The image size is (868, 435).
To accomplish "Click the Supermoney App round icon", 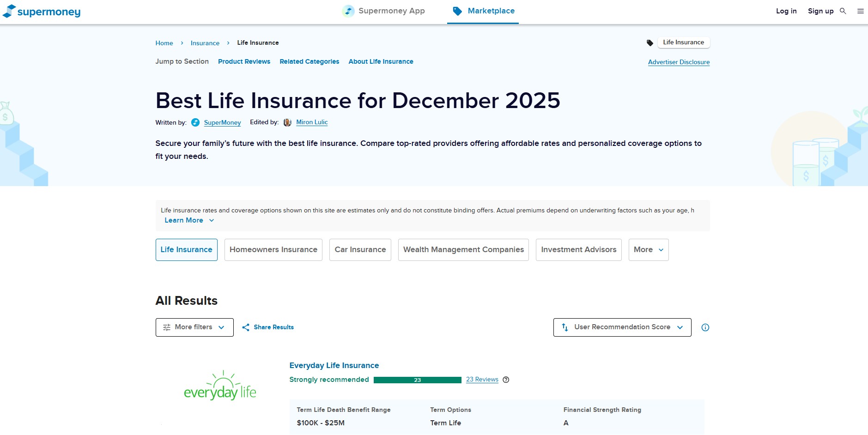I will coord(348,11).
